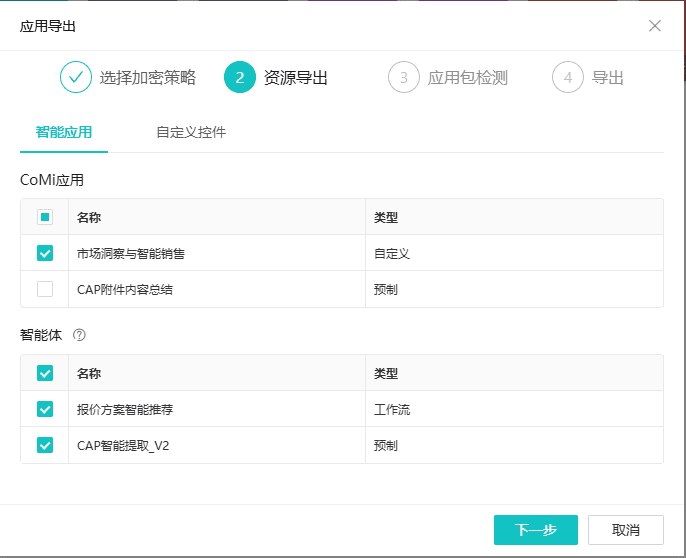
Task: Click the completed step checkmark icon
Action: coord(76,77)
